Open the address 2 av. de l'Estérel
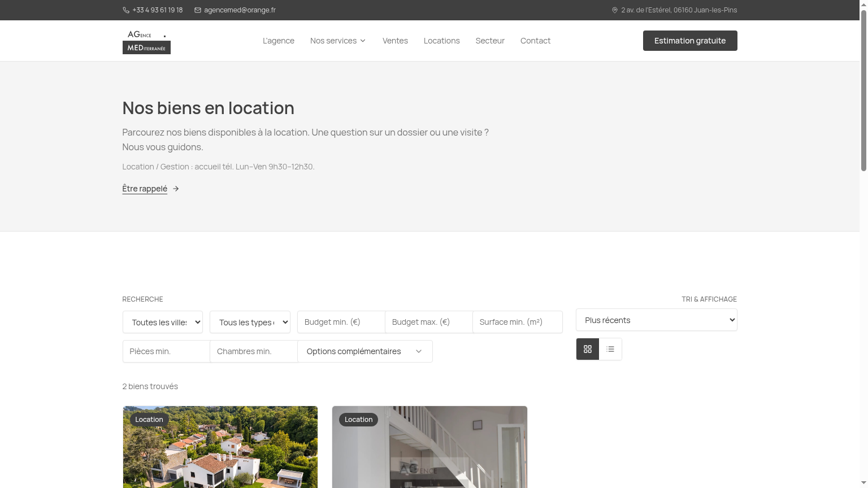 tap(679, 10)
